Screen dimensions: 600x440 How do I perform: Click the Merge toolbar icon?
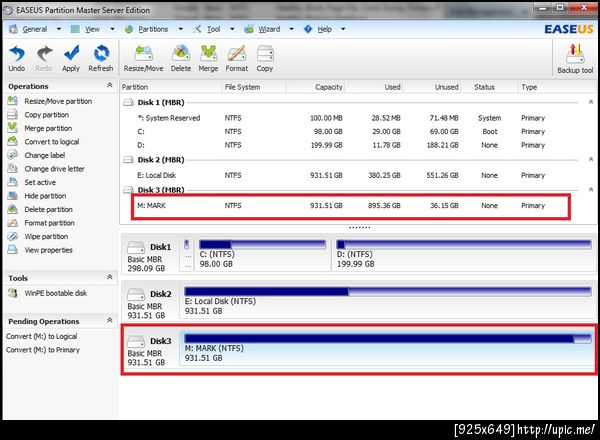tap(209, 53)
